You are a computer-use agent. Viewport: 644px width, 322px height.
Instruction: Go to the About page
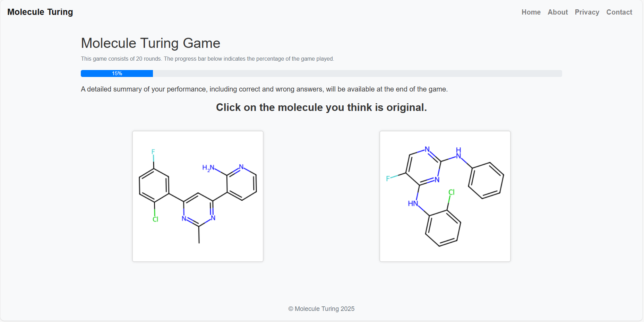(x=558, y=12)
